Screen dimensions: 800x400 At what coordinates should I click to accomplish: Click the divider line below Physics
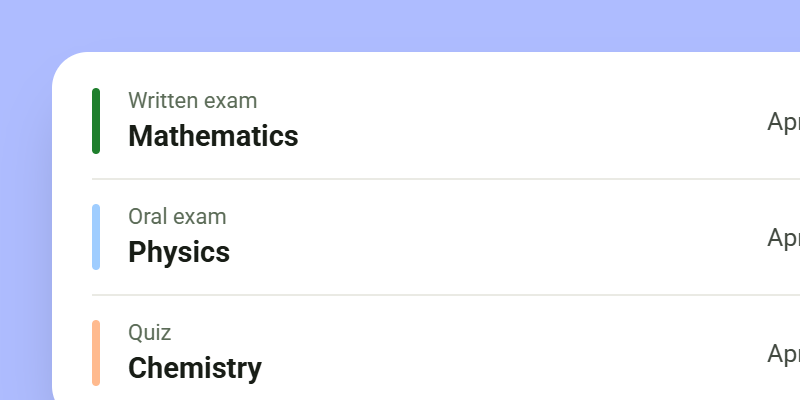[446, 295]
